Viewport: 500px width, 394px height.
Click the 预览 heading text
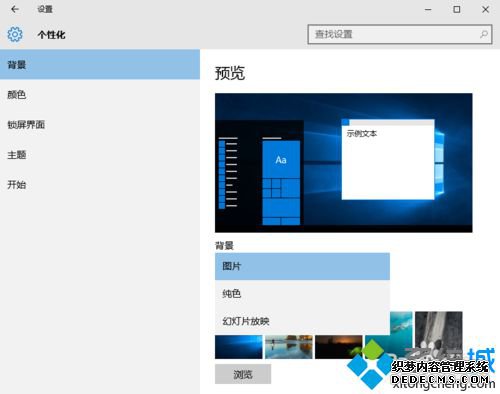(230, 73)
